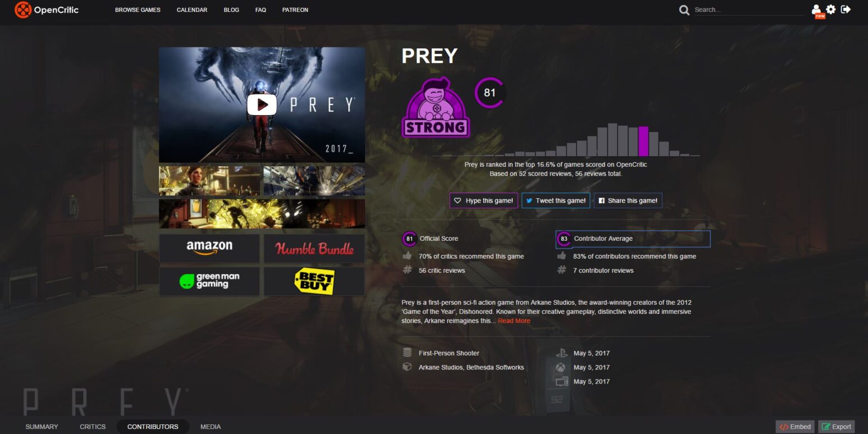Viewport: 868px width, 434px height.
Task: Click 70% of critics recommend text
Action: coord(471,256)
